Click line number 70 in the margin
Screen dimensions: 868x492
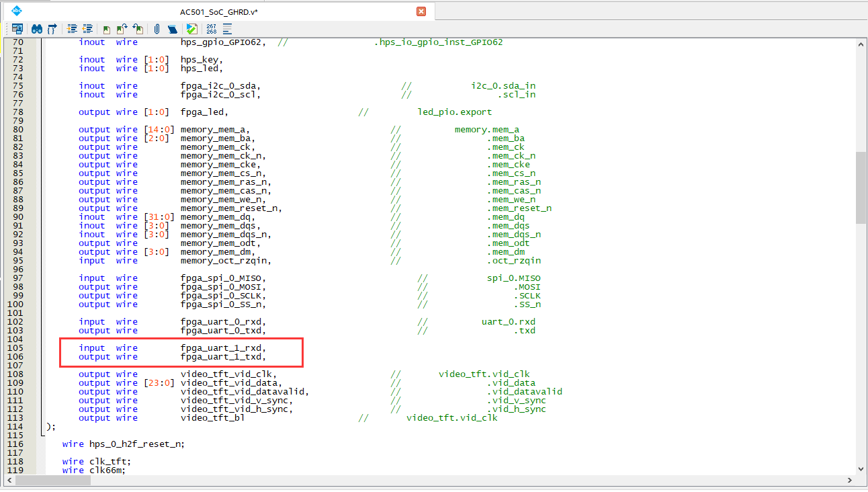(17, 42)
